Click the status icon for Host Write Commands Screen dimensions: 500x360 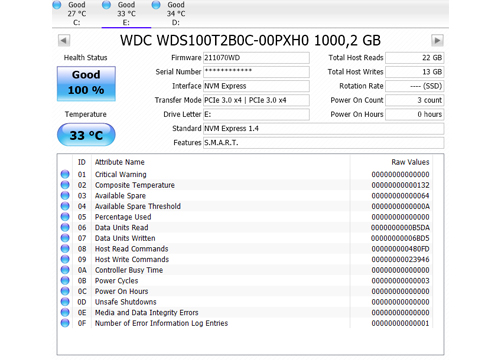(x=65, y=259)
